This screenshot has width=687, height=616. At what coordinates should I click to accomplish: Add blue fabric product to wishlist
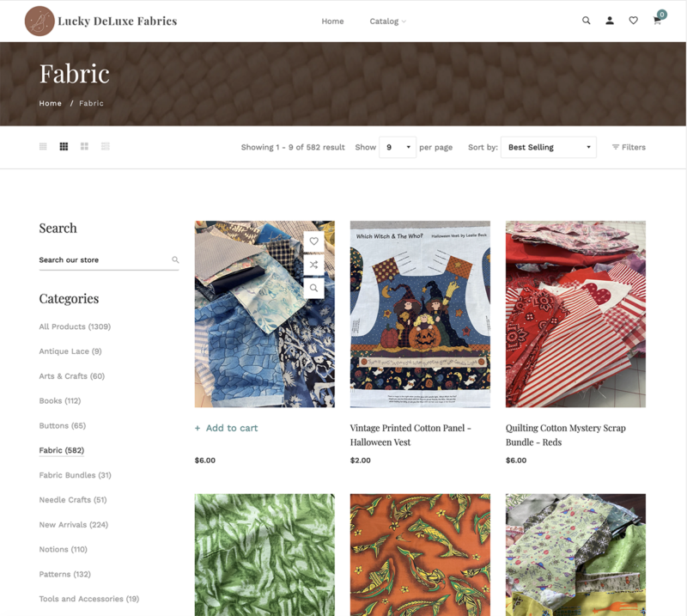(x=313, y=241)
